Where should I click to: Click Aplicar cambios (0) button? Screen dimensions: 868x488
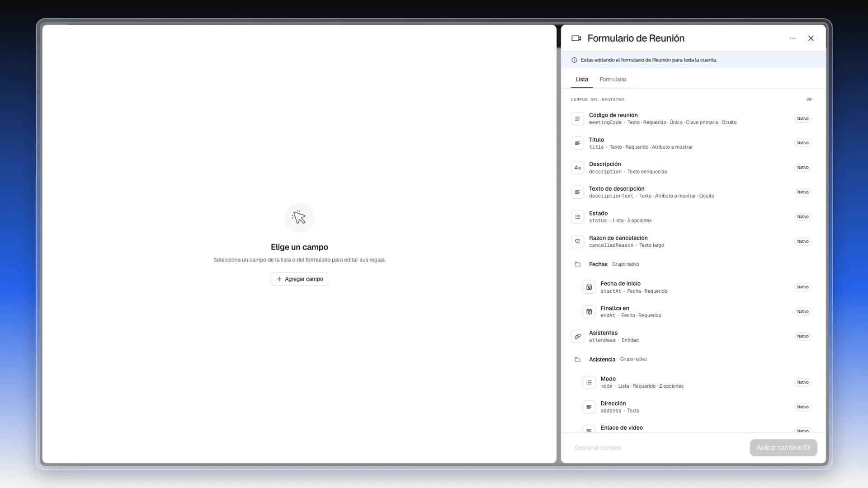click(783, 448)
